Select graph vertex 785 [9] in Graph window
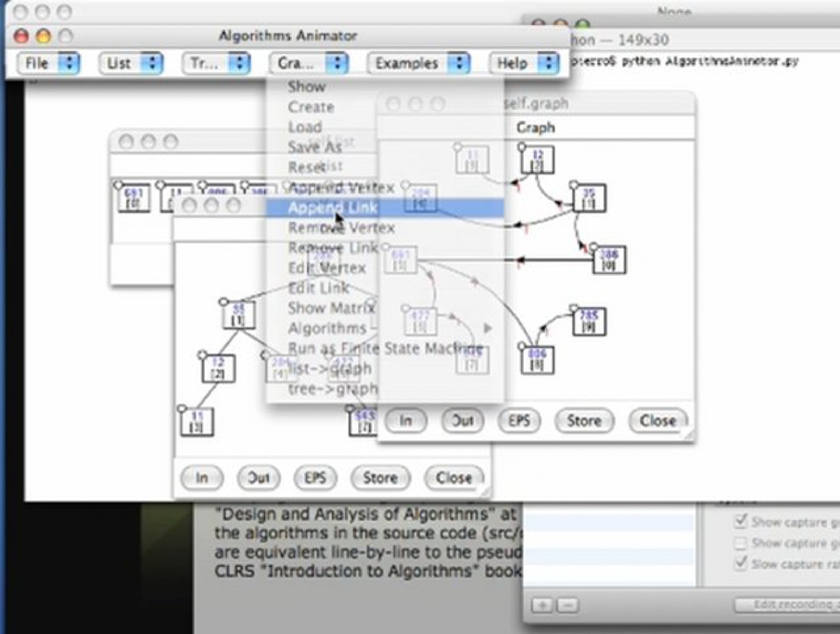Viewport: 840px width, 634px height. [x=589, y=322]
